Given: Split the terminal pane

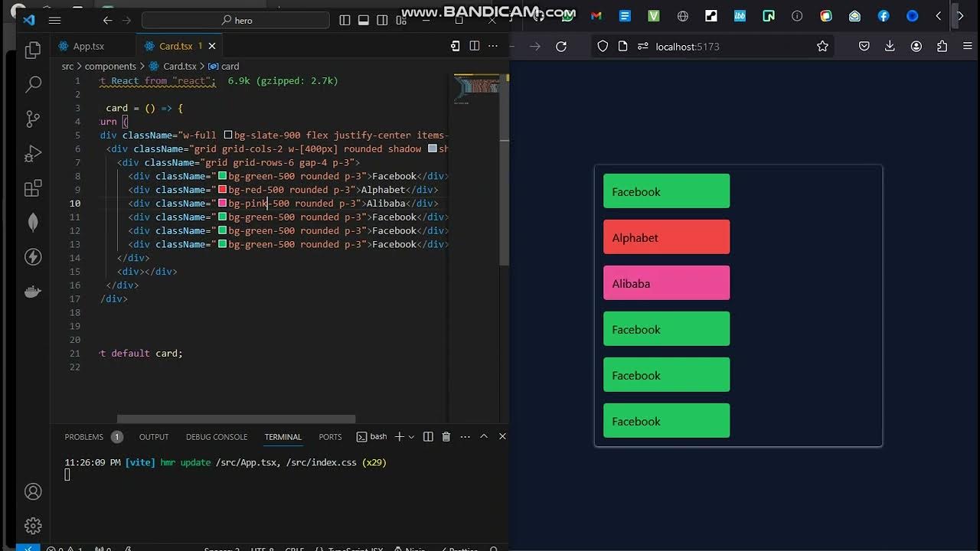Looking at the screenshot, I should 428,436.
